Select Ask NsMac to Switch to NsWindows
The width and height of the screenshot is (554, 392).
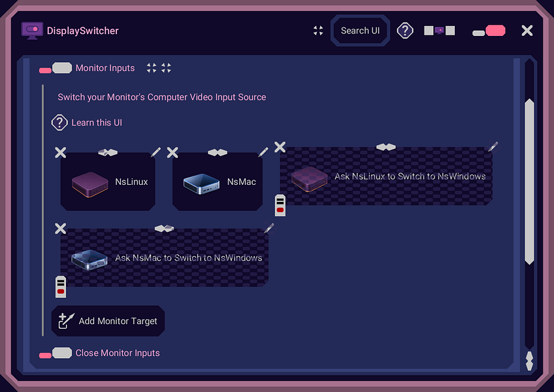click(164, 257)
